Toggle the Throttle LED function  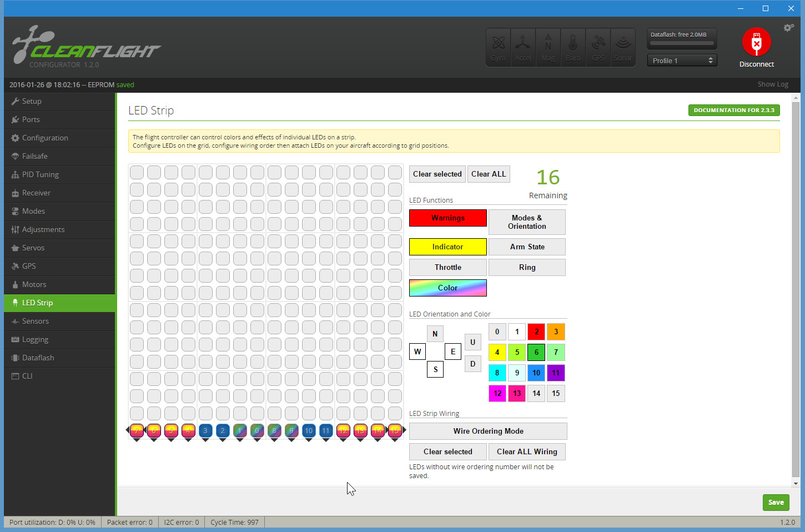[x=448, y=267]
